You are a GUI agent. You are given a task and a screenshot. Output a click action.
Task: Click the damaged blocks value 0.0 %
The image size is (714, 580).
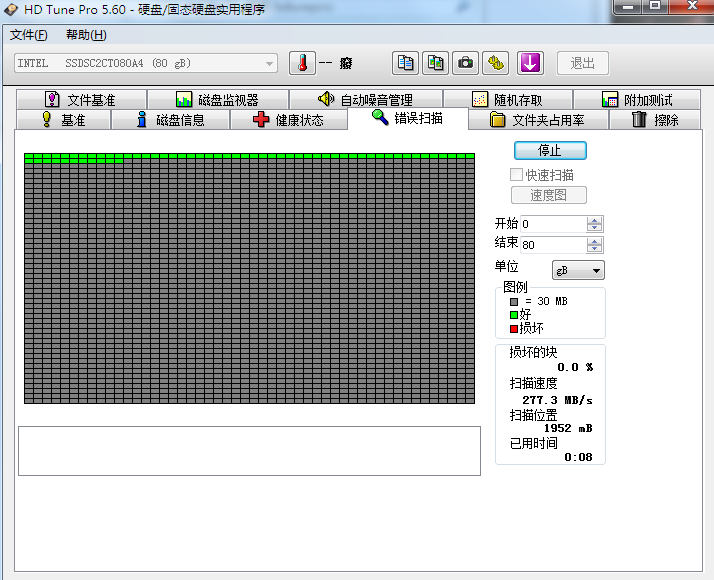(575, 367)
